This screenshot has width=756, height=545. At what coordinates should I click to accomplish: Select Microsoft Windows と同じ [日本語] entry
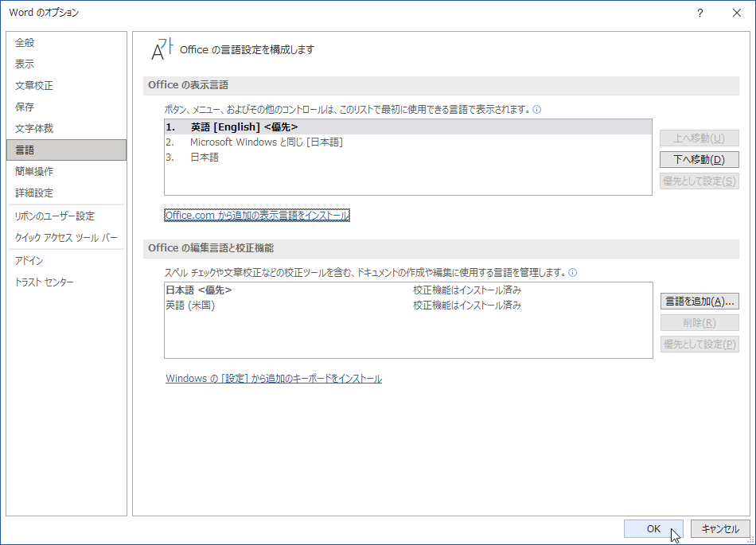408,142
